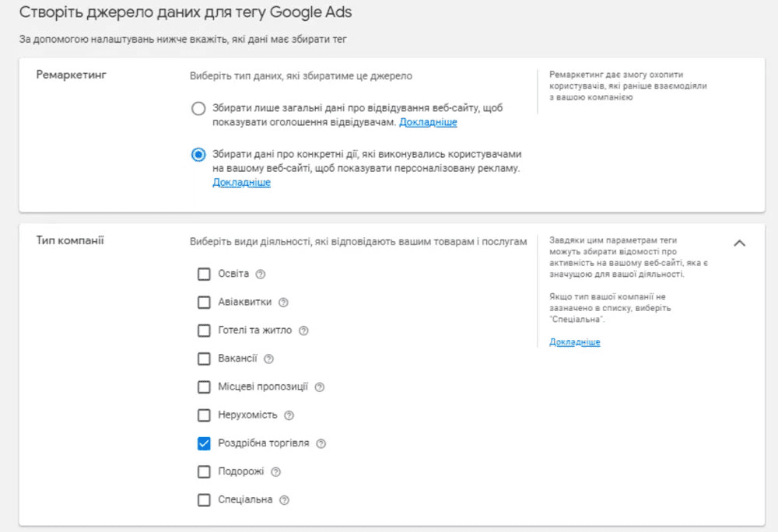This screenshot has height=532, width=778.
Task: Uncheck the Роздрібна торгівля checkbox
Action: (x=204, y=444)
